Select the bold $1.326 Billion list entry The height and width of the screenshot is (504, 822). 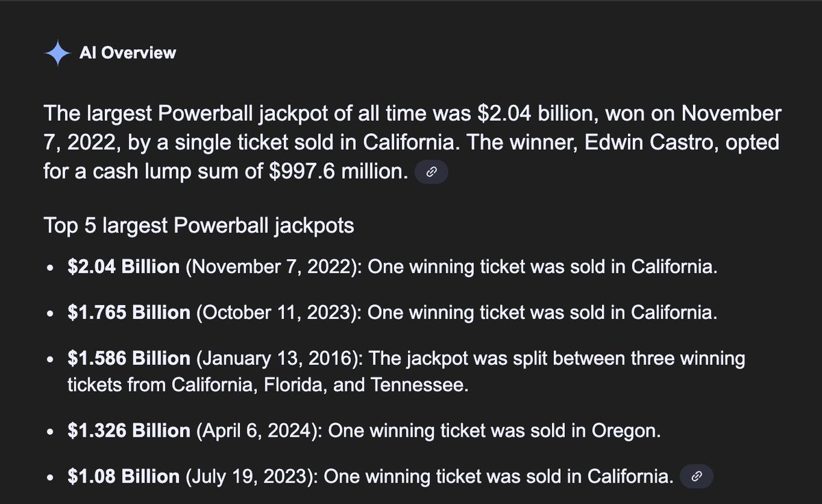(128, 431)
